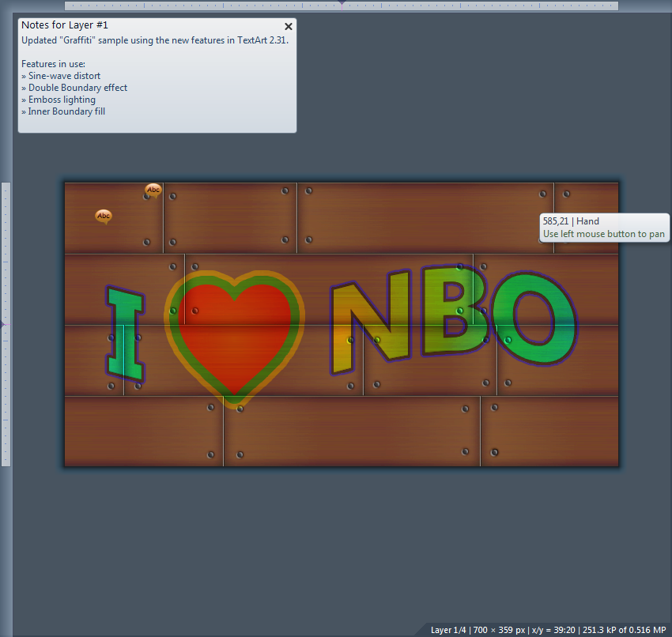Click the letter N on the canvas
The height and width of the screenshot is (637, 672).
pos(370,322)
